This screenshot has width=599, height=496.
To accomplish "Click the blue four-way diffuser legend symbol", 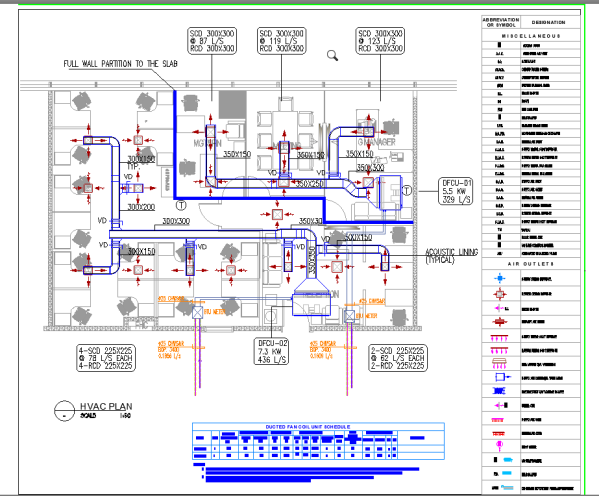I will click(499, 279).
